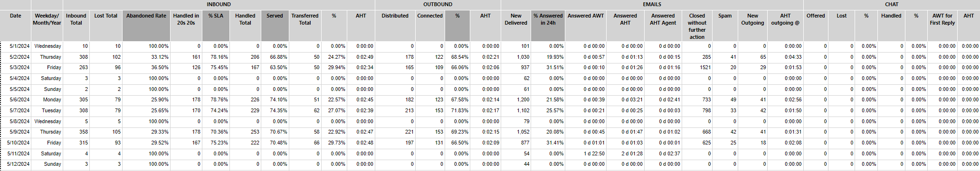Select Answered AWT 1 d 22:50 cell
The width and height of the screenshot is (980, 171).
(x=586, y=154)
